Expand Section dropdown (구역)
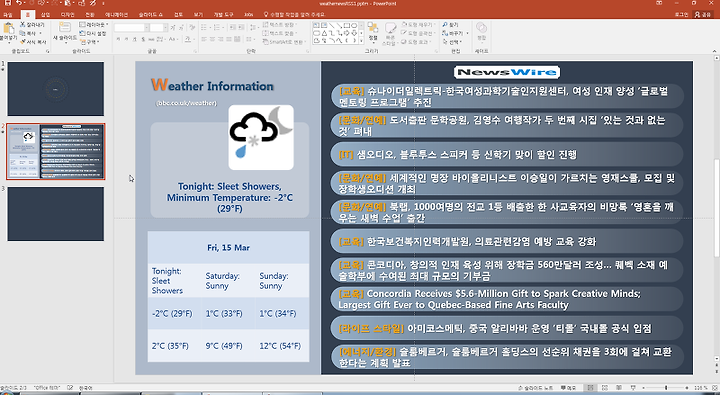 tap(89, 42)
